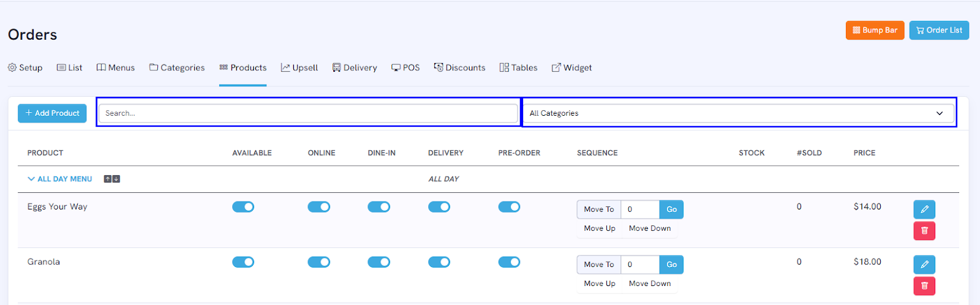980x305 pixels.
Task: Click Move Down link for Granola
Action: pyautogui.click(x=650, y=284)
